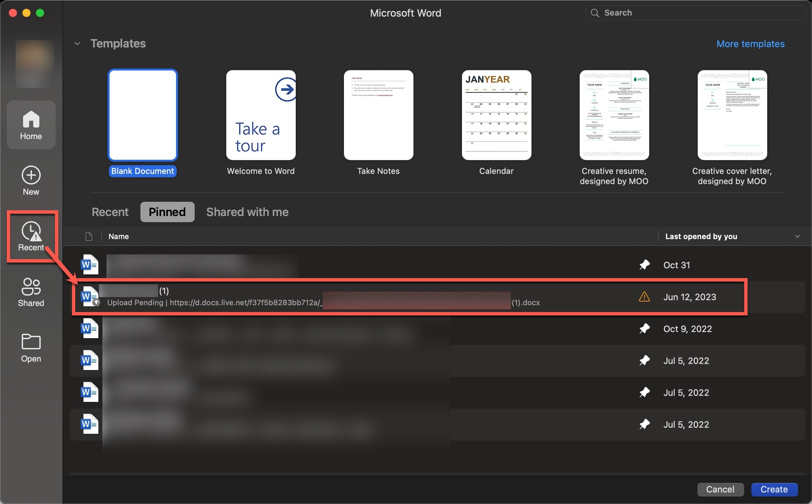
Task: Expand the file type column header icon
Action: click(x=89, y=236)
